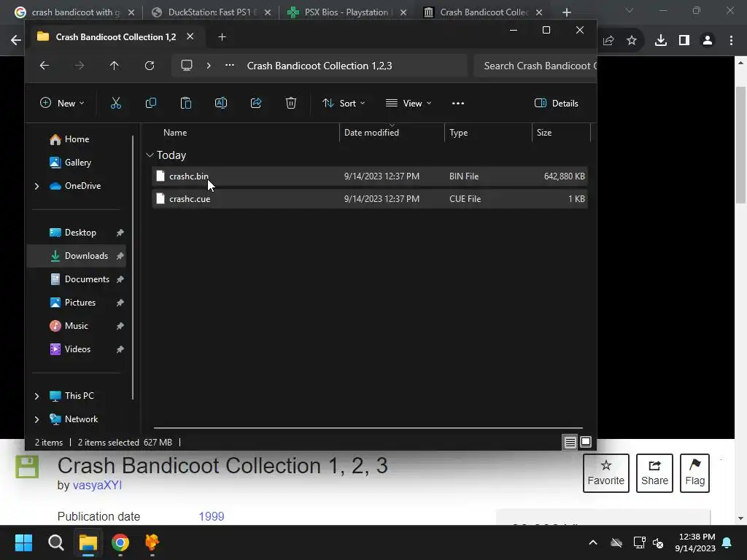This screenshot has height=560, width=747.
Task: Sort files by the Name column header
Action: coord(175,133)
